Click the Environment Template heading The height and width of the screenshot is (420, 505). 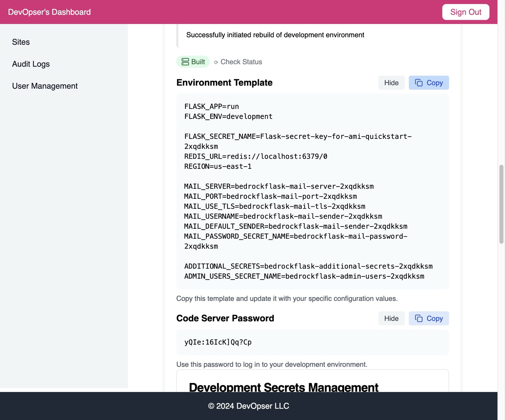coord(224,83)
